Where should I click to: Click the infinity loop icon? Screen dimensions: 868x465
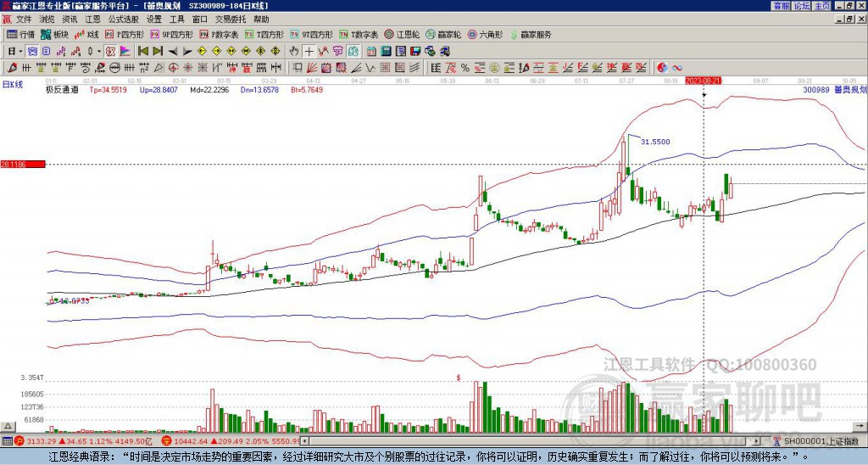pyautogui.click(x=677, y=68)
